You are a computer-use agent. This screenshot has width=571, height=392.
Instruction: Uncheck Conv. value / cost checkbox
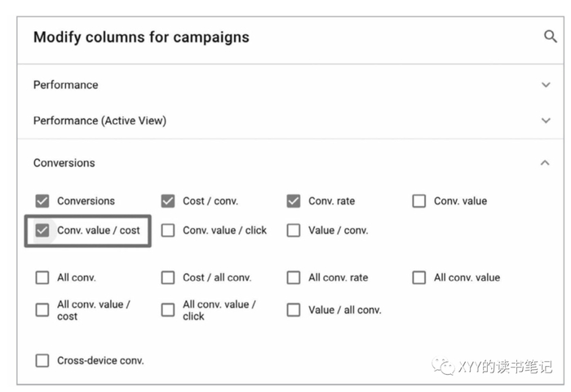[42, 231]
